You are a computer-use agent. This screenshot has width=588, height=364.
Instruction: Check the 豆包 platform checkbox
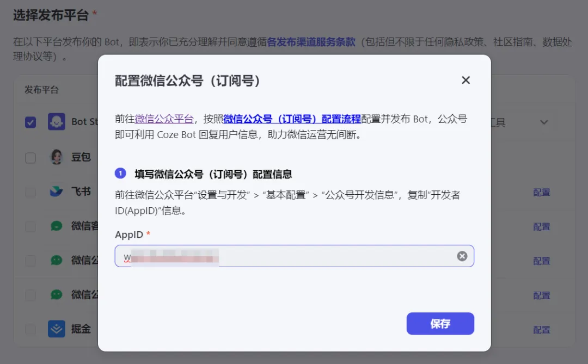tap(30, 158)
